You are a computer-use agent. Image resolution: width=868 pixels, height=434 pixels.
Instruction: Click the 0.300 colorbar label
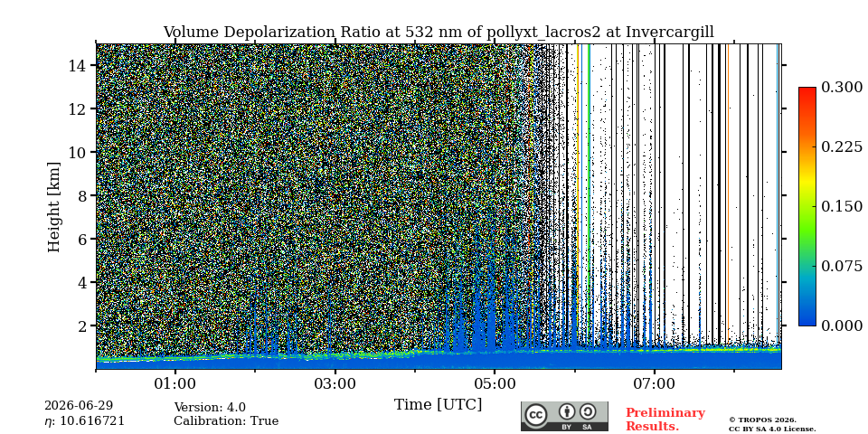[x=842, y=88]
